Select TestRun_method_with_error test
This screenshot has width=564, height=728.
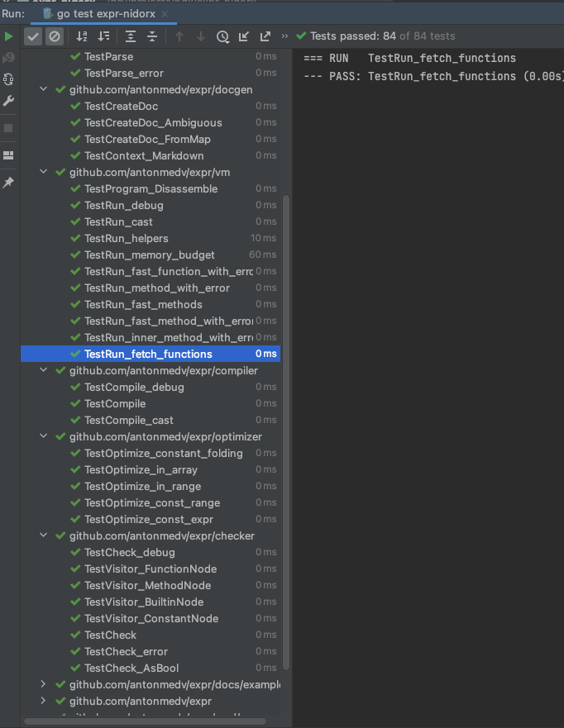(x=151, y=288)
